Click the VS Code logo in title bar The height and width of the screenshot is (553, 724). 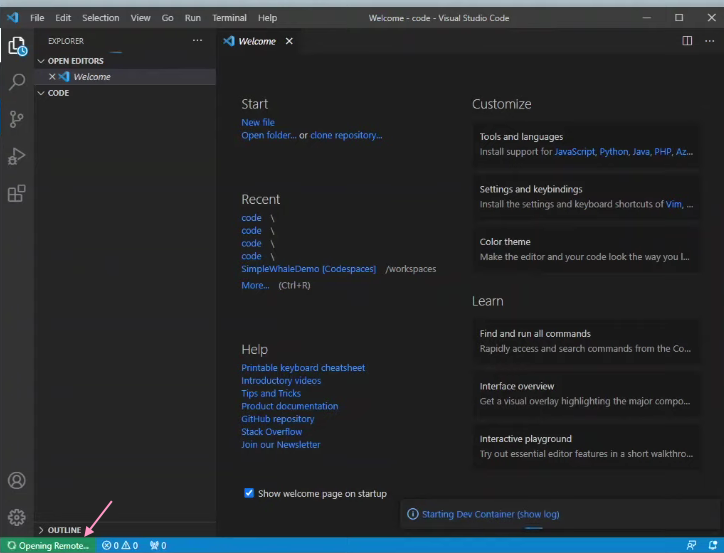[x=12, y=18]
